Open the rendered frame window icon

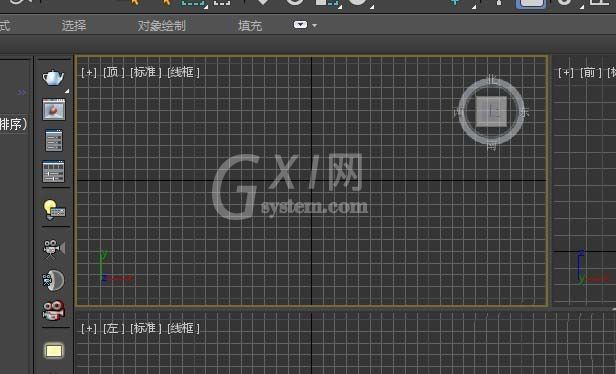coord(54,109)
